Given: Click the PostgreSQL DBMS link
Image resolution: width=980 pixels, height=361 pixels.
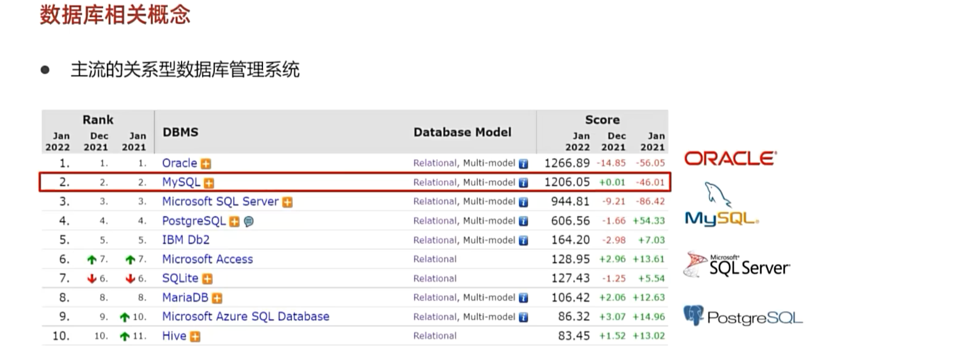Looking at the screenshot, I should [194, 221].
